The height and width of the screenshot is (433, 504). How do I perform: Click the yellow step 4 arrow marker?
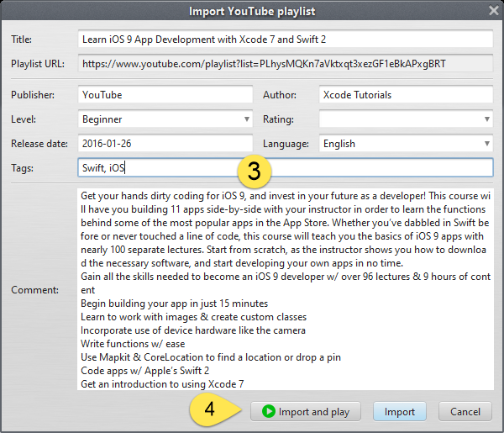click(211, 412)
